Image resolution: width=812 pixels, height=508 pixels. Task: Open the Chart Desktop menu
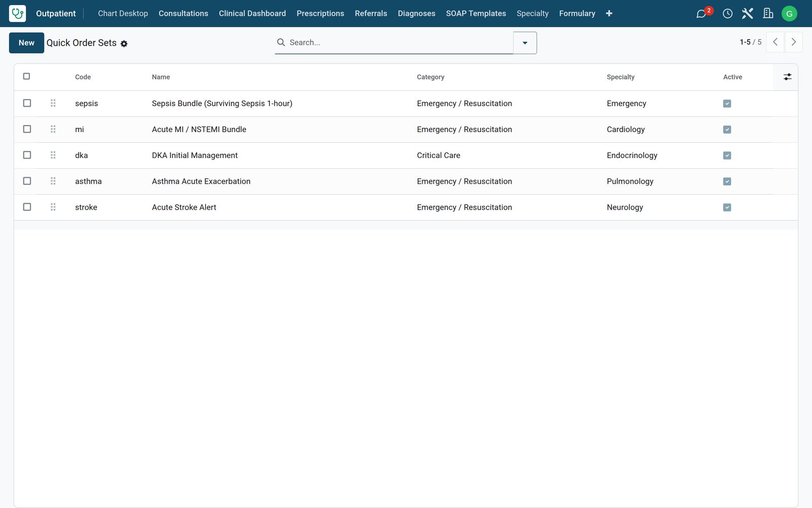tap(123, 14)
